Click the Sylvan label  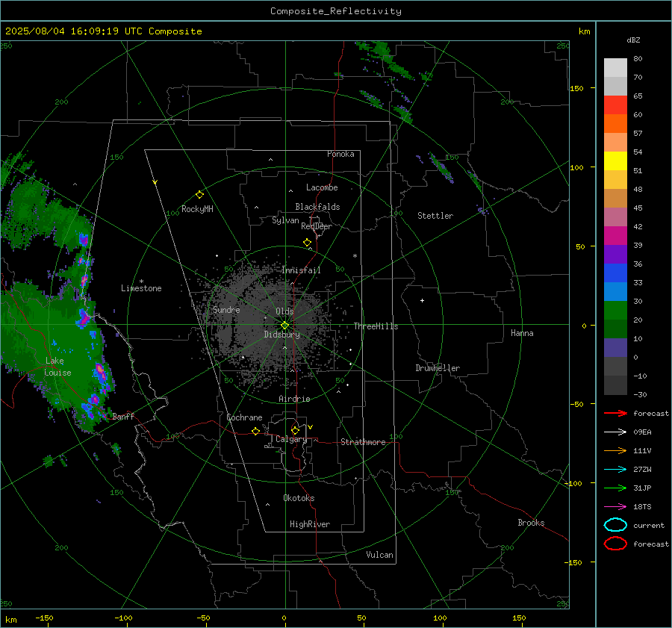tap(285, 220)
